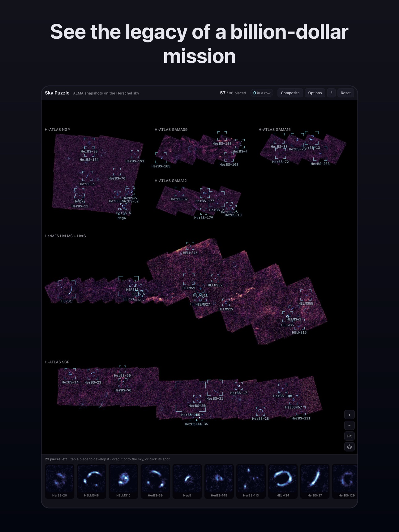
Task: Click the HerBS-70 marker spot
Action: [x=117, y=172]
